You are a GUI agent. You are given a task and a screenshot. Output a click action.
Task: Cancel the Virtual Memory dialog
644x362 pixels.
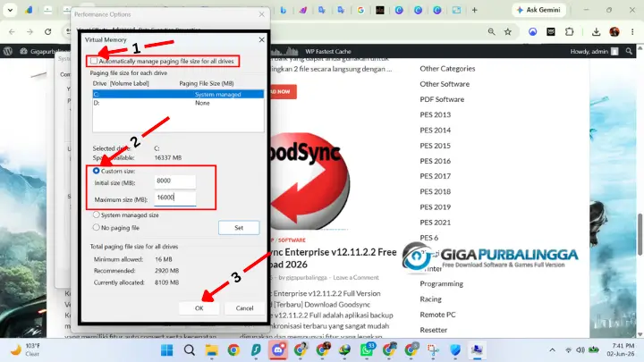tap(244, 308)
